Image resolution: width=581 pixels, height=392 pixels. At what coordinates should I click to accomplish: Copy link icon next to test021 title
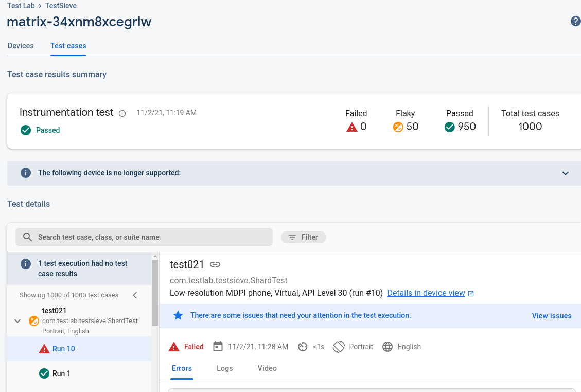pos(215,264)
